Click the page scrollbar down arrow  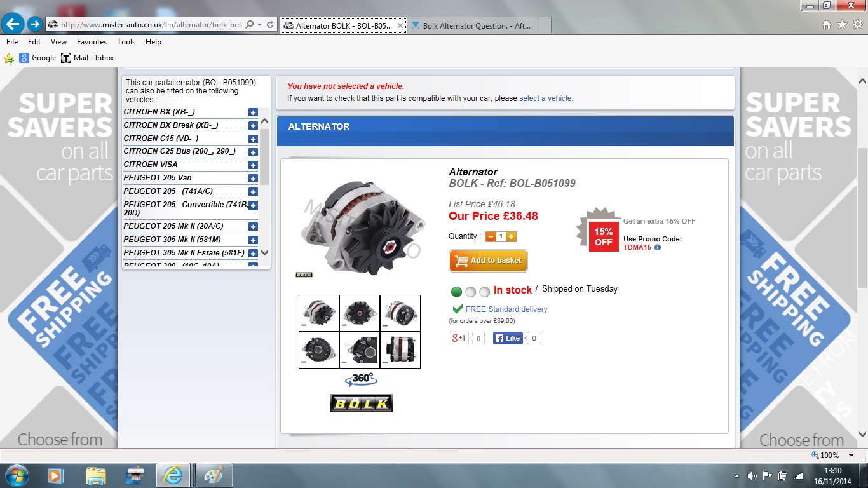pyautogui.click(x=862, y=435)
